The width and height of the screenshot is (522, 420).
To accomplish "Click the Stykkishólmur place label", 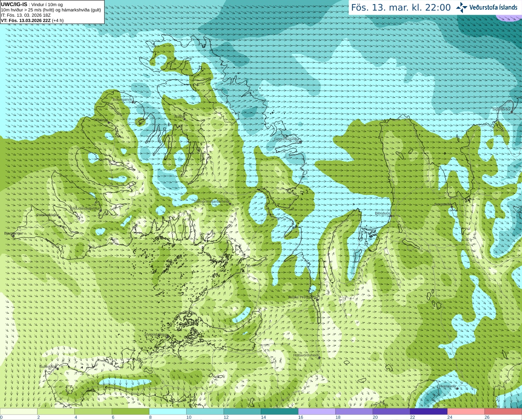I will (156, 334).
